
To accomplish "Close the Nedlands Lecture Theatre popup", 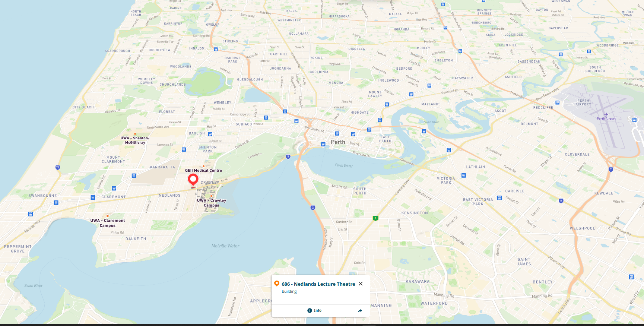I will click(x=361, y=284).
